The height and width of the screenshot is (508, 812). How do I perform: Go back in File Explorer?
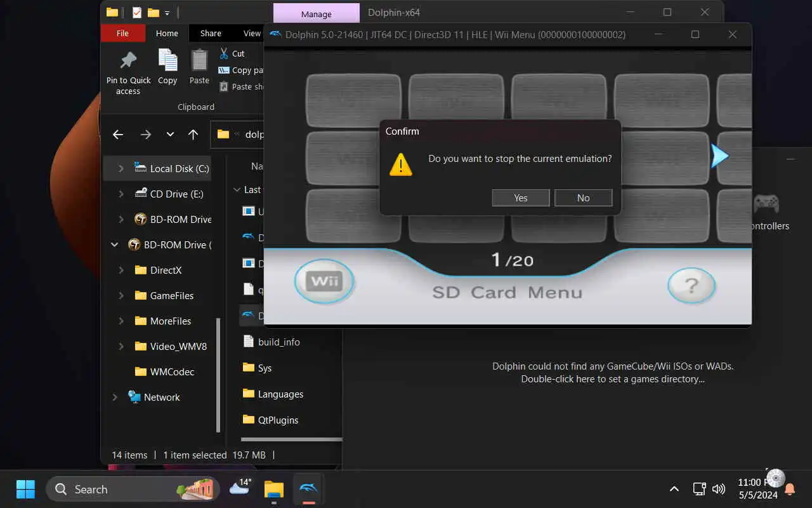[x=117, y=134]
